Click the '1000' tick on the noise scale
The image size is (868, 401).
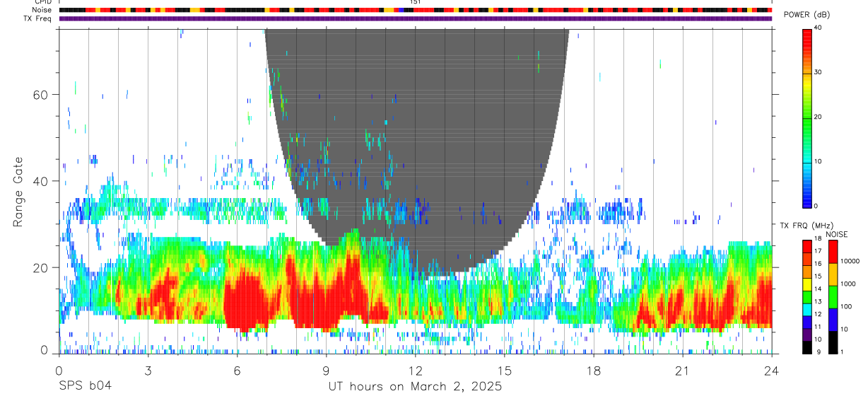[x=849, y=284]
